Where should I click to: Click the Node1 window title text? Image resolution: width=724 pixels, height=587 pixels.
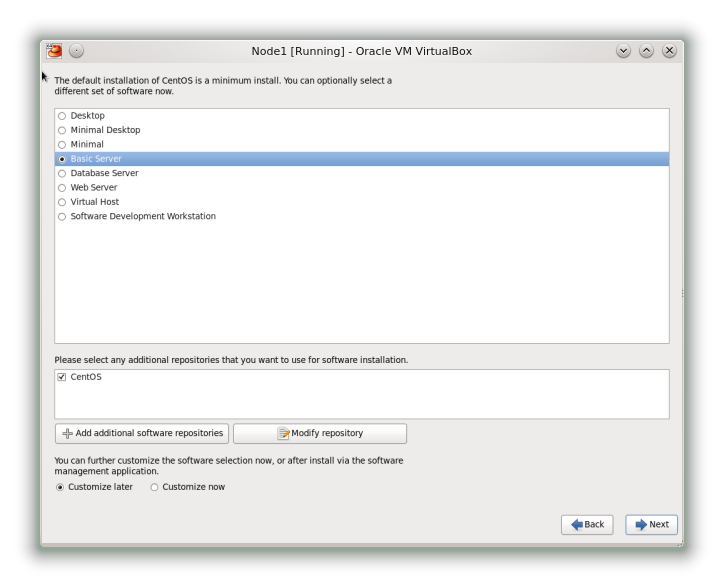[362, 51]
